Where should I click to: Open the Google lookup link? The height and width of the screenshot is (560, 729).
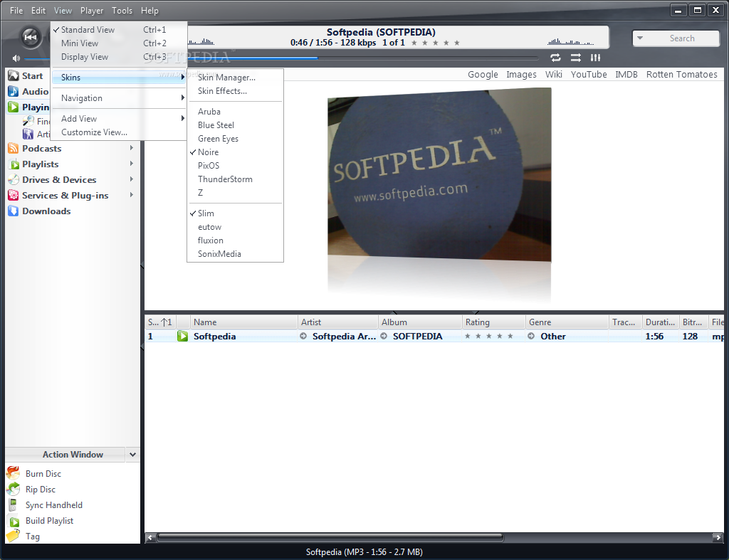click(483, 74)
